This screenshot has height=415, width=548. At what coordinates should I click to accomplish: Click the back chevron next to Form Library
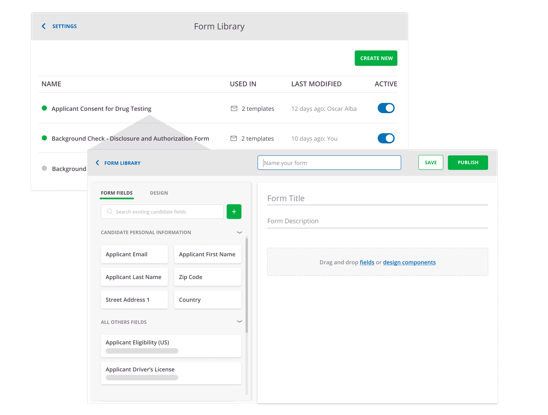98,163
